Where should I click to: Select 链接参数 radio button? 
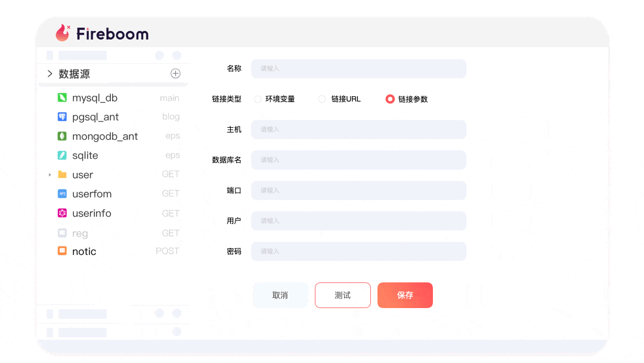pos(390,99)
